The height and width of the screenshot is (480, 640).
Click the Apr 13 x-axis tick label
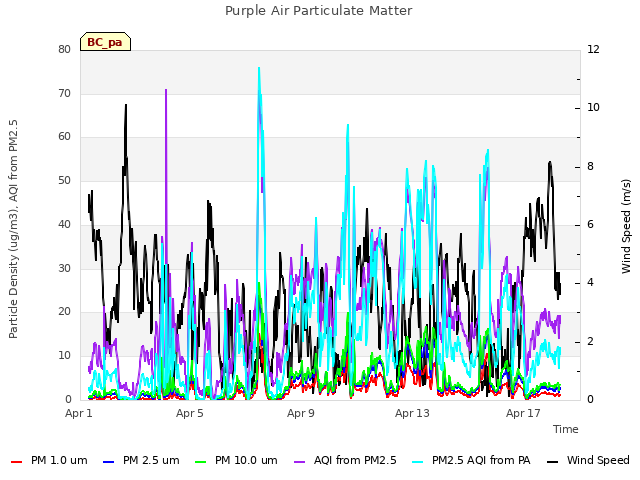click(412, 413)
